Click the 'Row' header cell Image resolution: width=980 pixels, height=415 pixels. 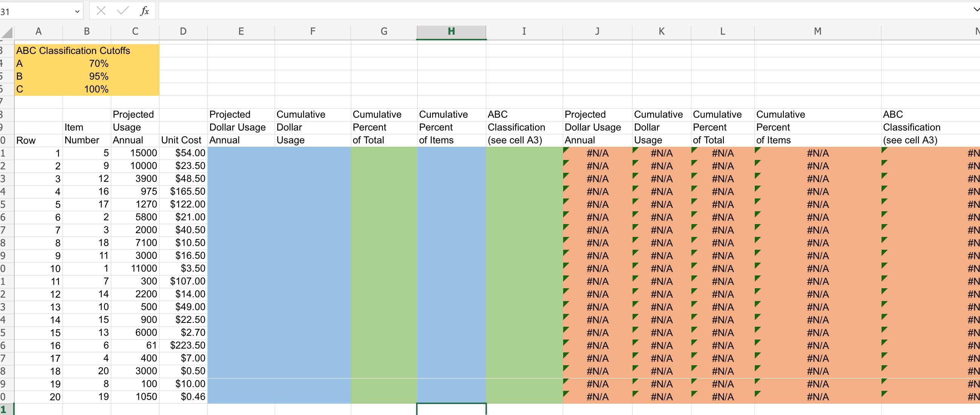click(x=38, y=140)
